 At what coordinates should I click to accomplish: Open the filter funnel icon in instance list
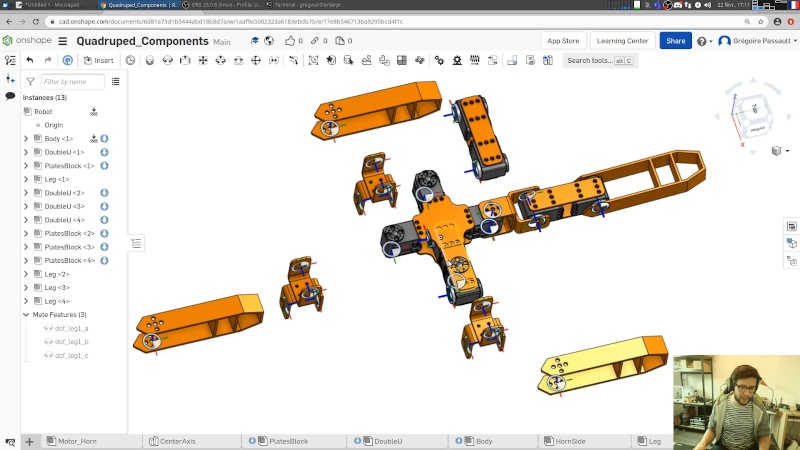30,81
